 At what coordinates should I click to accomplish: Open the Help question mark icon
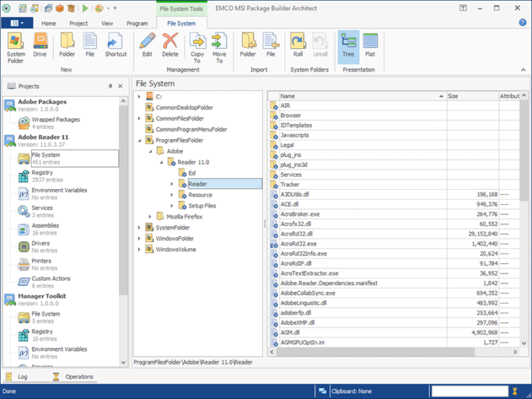[x=522, y=22]
